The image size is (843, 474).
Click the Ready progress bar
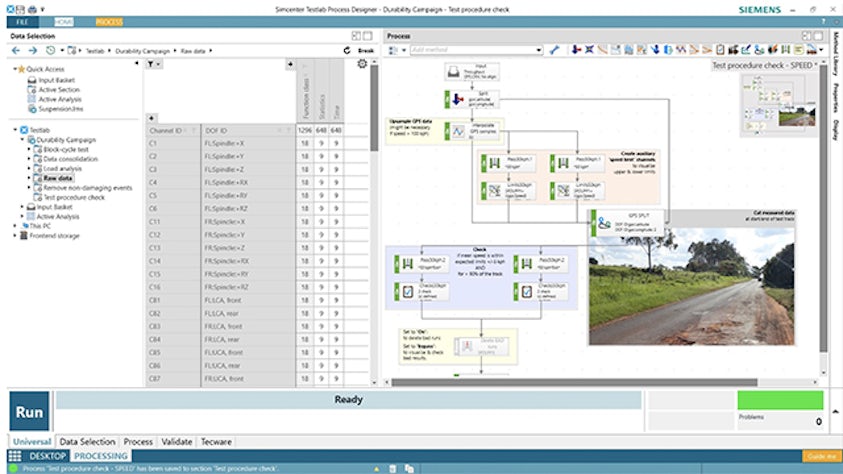coord(348,400)
